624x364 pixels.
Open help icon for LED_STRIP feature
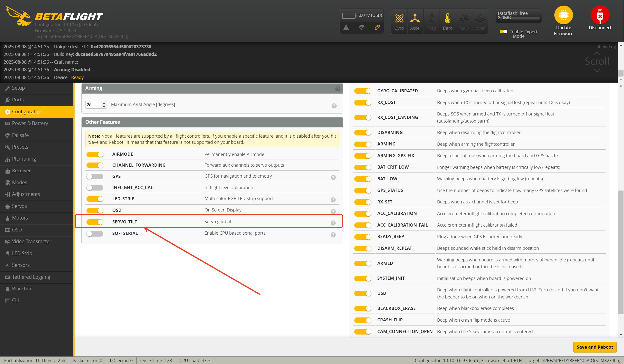(333, 200)
